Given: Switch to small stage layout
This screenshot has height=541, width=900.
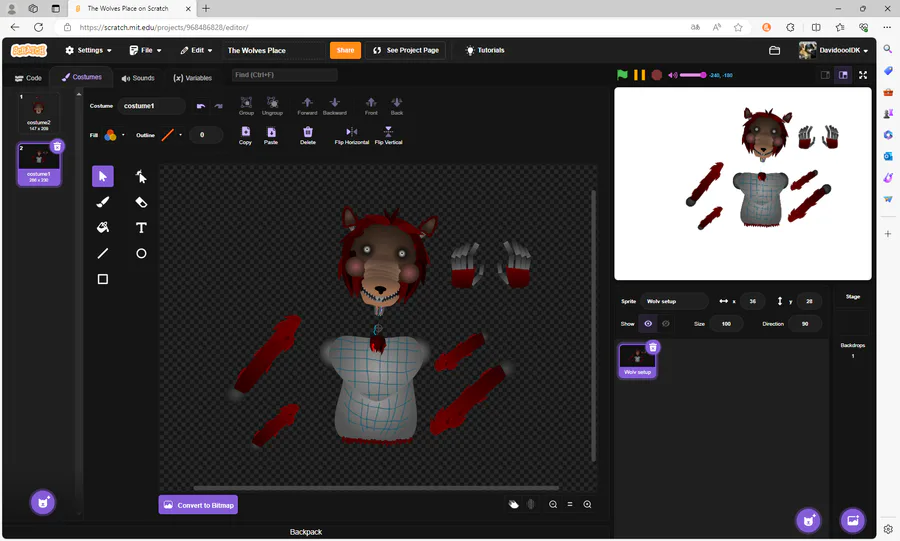Looking at the screenshot, I should click(x=825, y=75).
